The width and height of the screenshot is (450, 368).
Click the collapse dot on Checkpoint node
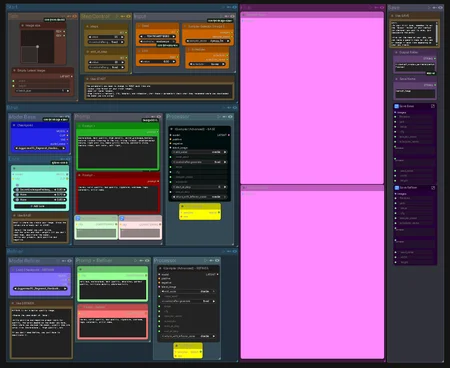(x=14, y=125)
